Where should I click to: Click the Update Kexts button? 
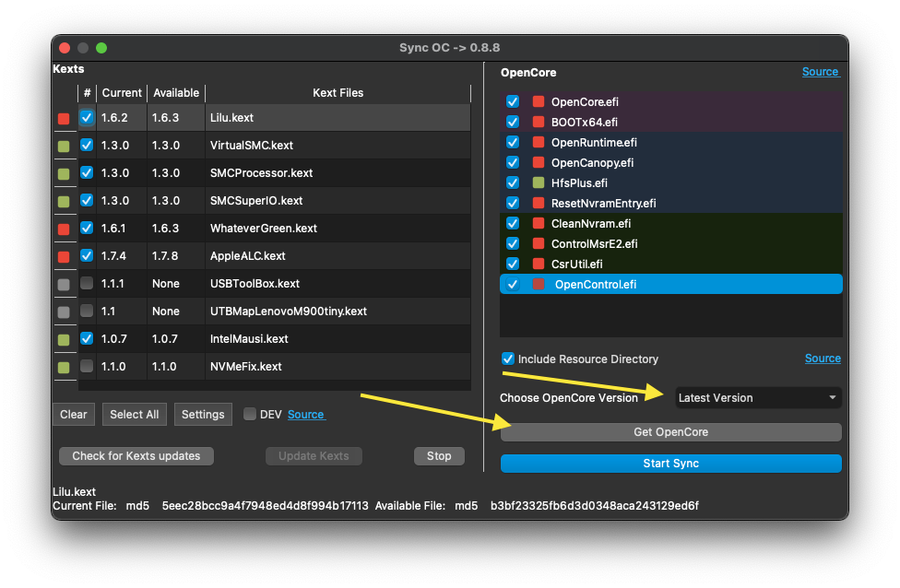pyautogui.click(x=314, y=456)
